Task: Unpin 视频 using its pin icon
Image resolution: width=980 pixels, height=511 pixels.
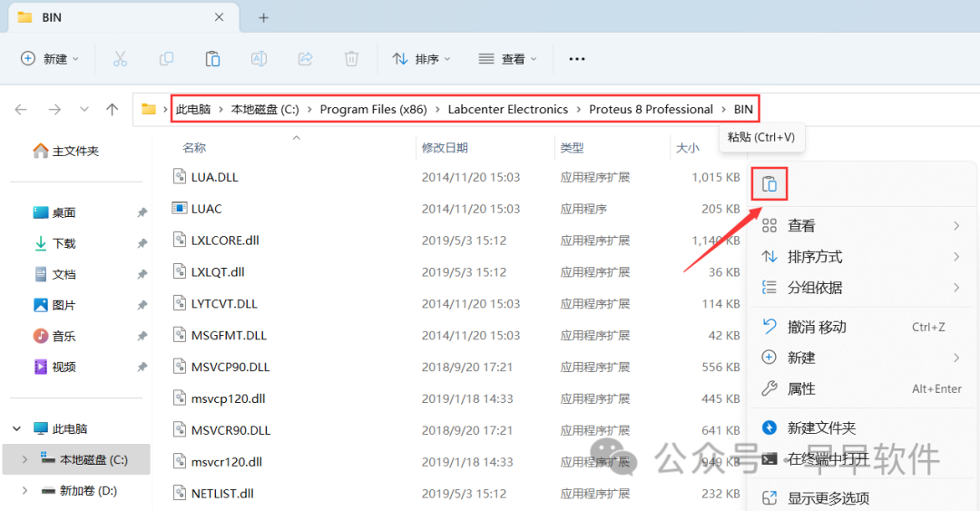Action: 142,367
